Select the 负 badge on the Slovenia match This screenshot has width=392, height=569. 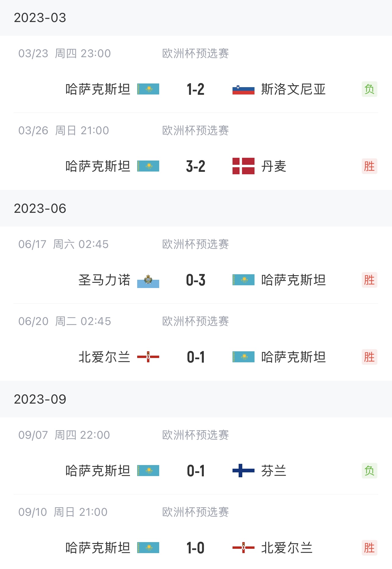tap(369, 89)
